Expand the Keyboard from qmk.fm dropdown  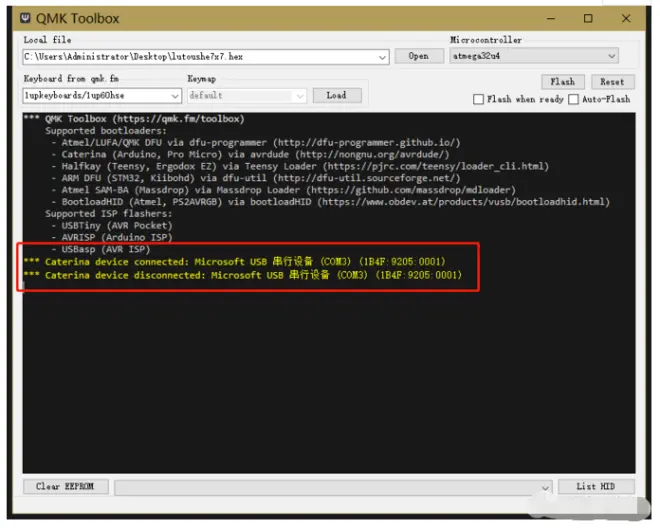tap(175, 96)
